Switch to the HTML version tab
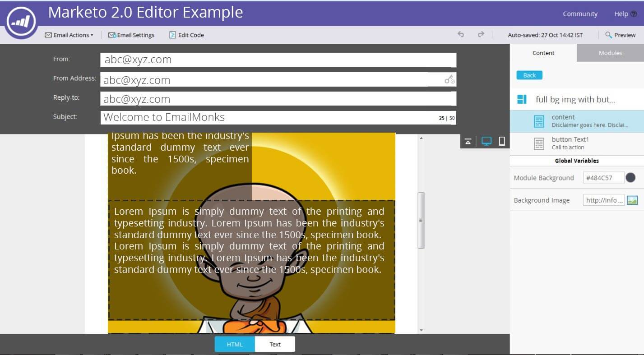Viewport: 644px width, 355px height. pos(235,344)
